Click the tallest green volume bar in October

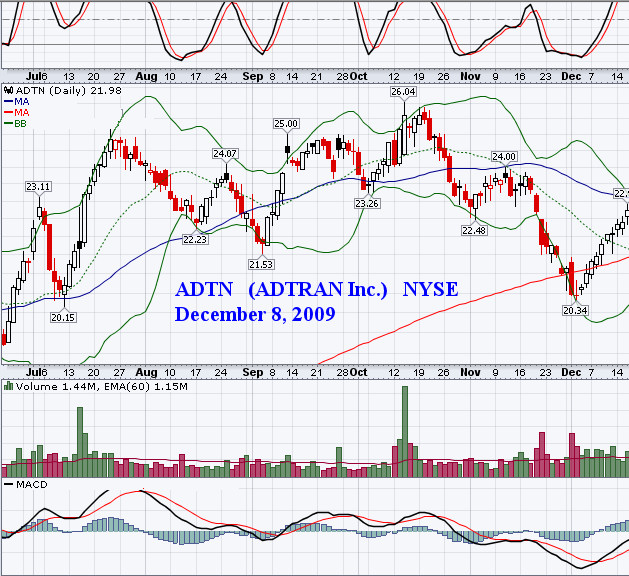tap(405, 432)
